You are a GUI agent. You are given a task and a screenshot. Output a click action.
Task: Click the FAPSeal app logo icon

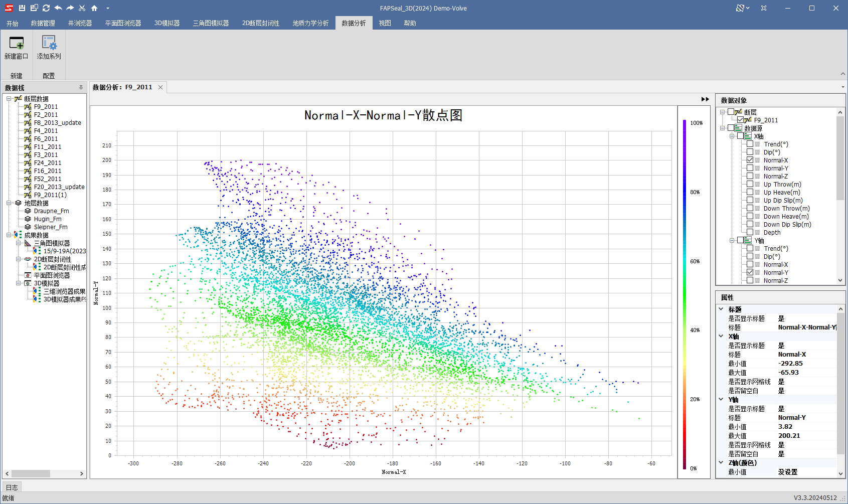[9, 8]
